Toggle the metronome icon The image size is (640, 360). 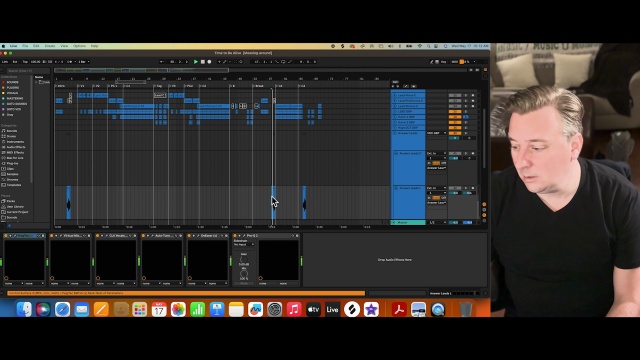tap(69, 62)
